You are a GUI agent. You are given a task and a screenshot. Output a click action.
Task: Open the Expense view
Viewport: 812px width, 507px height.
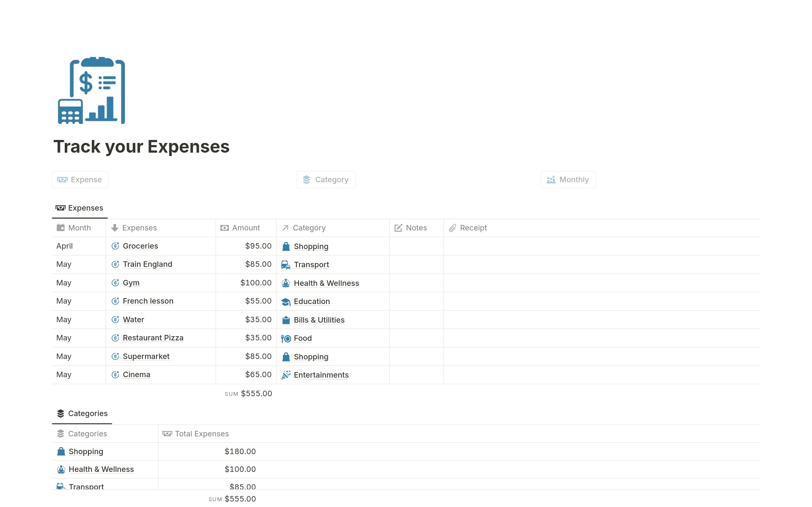click(80, 179)
